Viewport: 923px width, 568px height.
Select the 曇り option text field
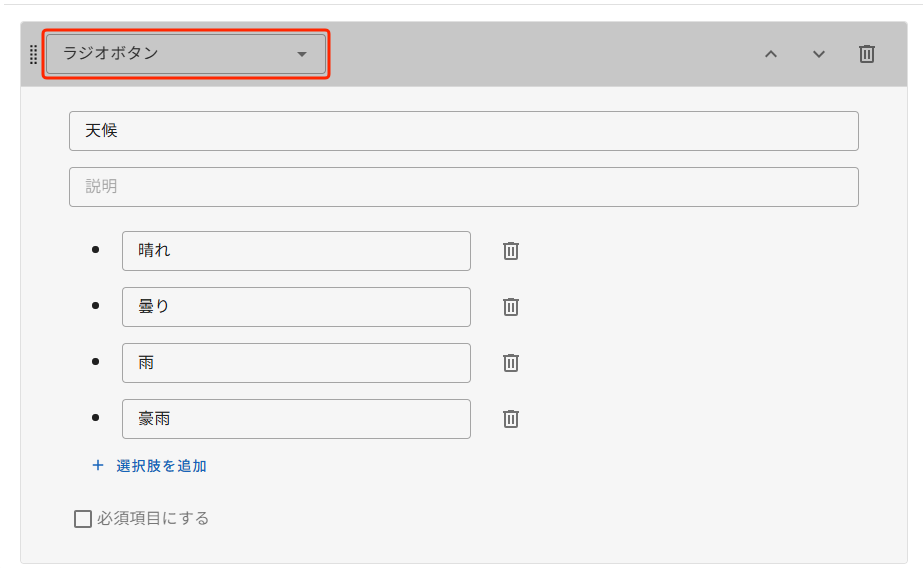pos(296,307)
